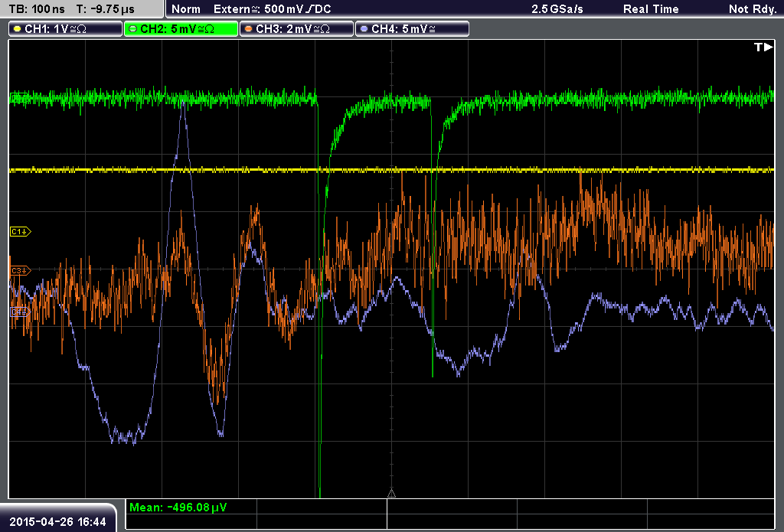This screenshot has height=532, width=784.
Task: Click the trigger offset readout T: -9.75 µs
Action: click(106, 9)
